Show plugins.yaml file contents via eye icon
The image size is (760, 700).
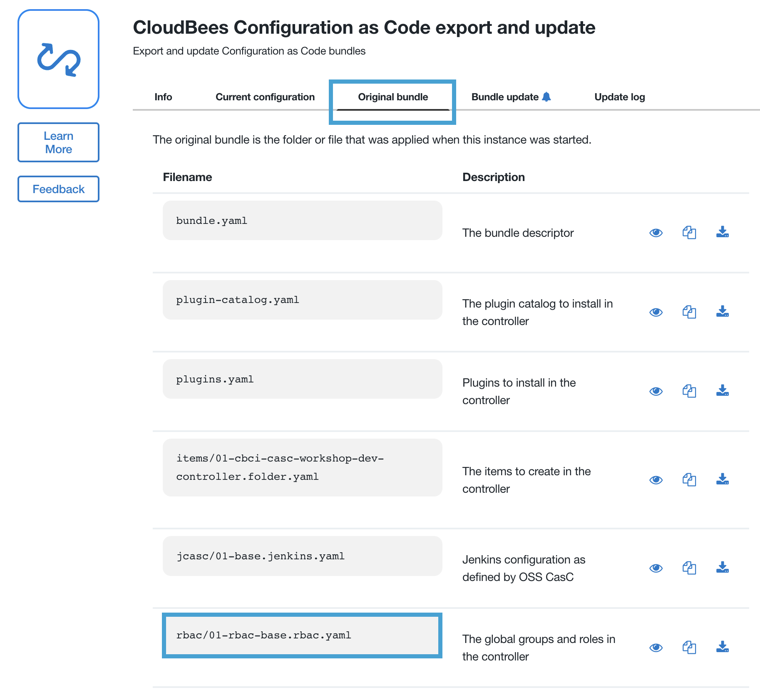pyautogui.click(x=656, y=391)
